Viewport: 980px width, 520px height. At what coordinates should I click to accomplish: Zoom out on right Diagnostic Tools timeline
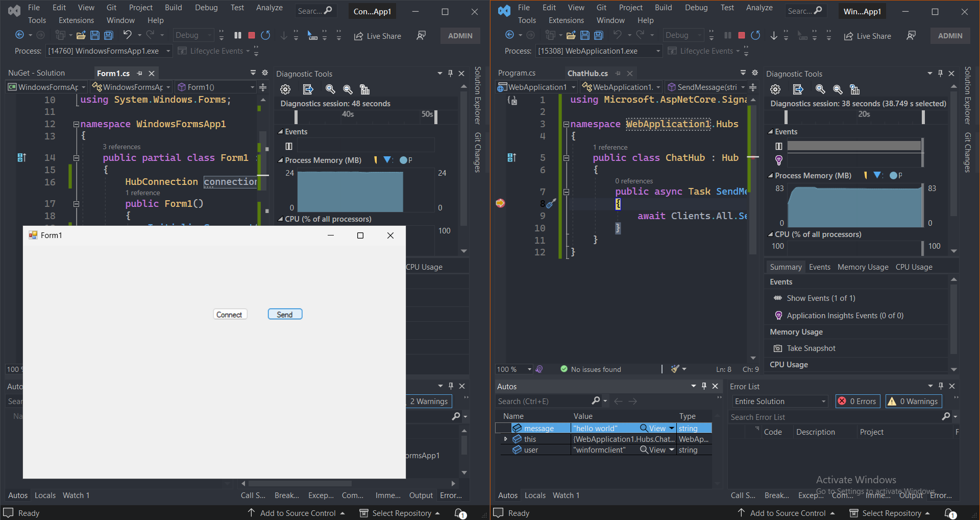coord(838,89)
